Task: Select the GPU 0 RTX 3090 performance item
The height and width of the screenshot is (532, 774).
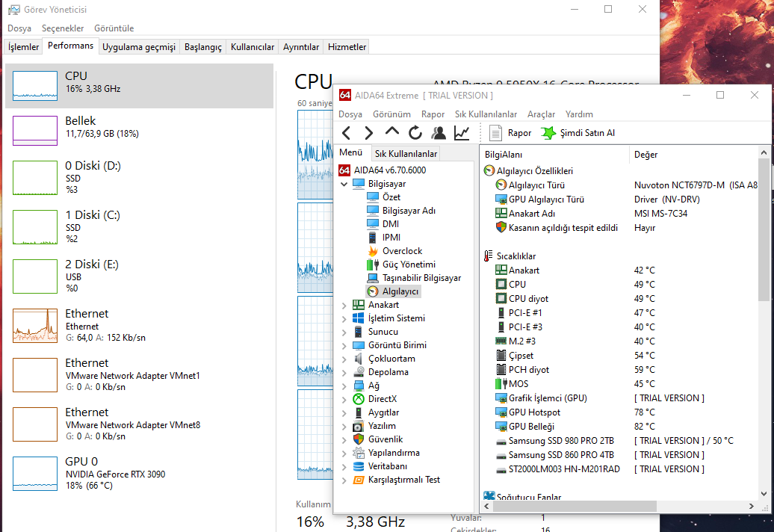Action: tap(139, 474)
